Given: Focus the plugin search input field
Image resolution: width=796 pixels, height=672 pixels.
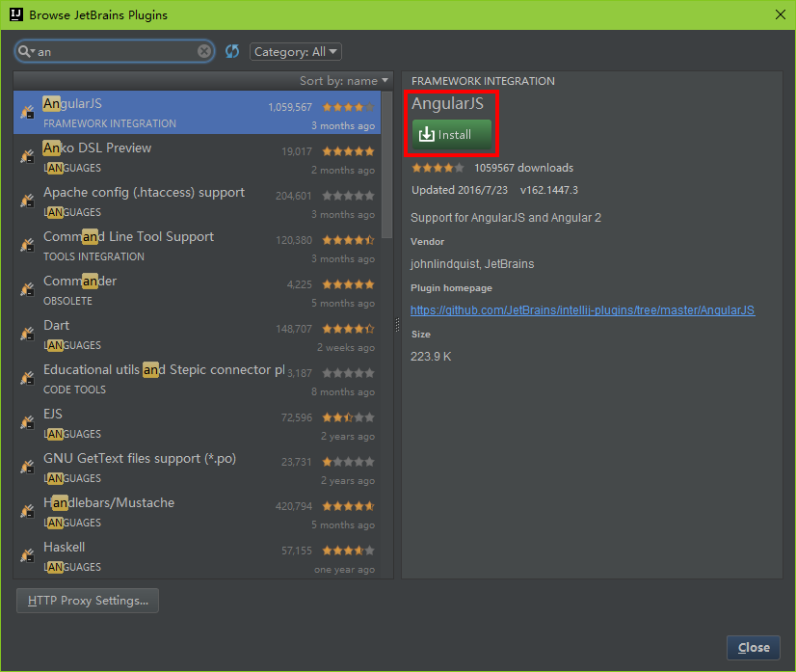Looking at the screenshot, I should [117, 51].
